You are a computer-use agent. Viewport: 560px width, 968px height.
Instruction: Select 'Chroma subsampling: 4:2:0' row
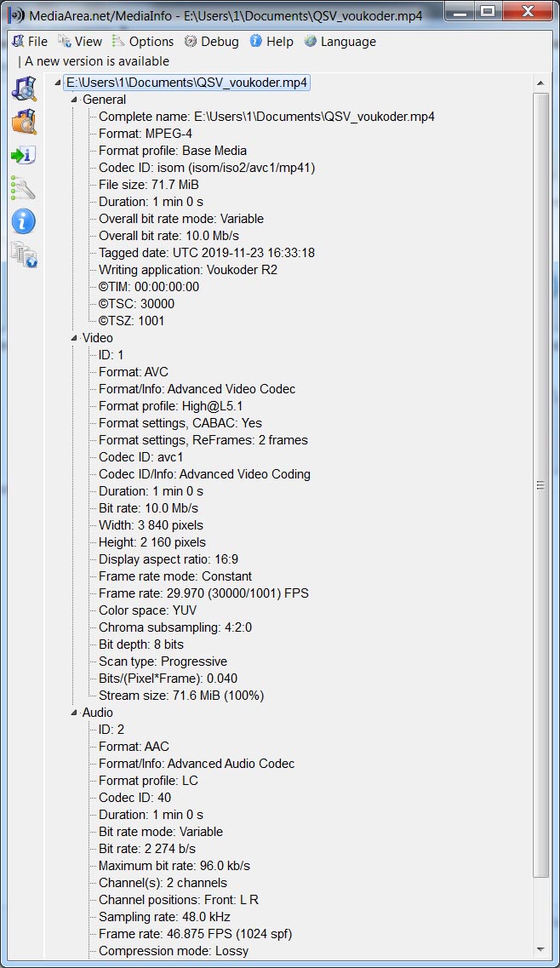[x=175, y=627]
